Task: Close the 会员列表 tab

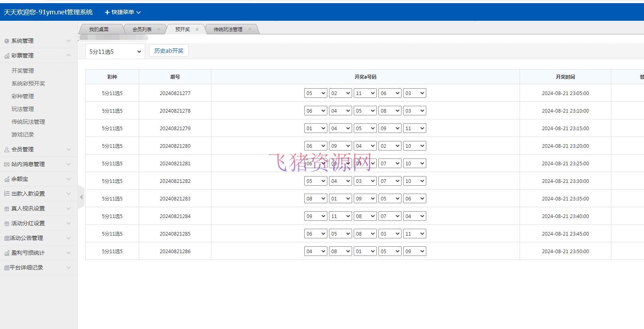Action: (159, 29)
